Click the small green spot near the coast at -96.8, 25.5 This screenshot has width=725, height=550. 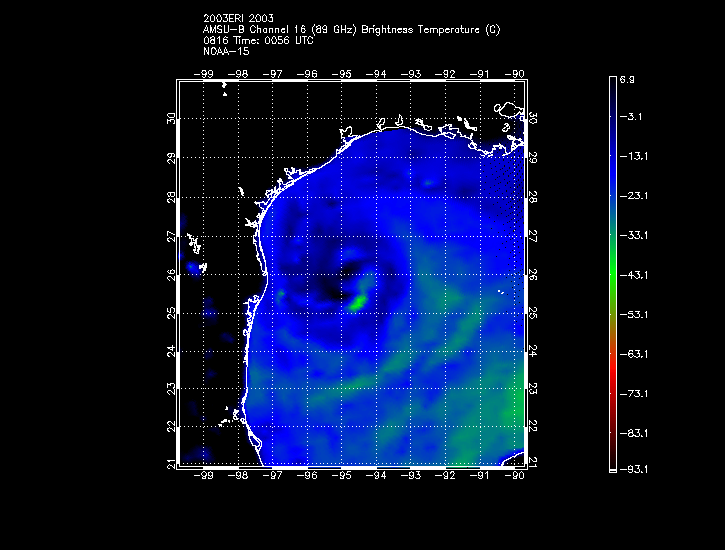[x=281, y=294]
